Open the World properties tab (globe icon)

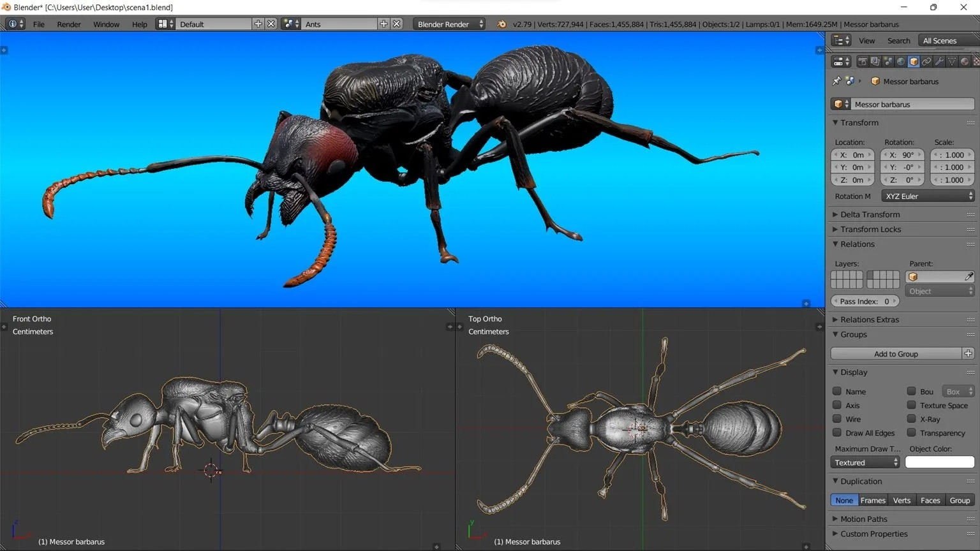pyautogui.click(x=901, y=61)
